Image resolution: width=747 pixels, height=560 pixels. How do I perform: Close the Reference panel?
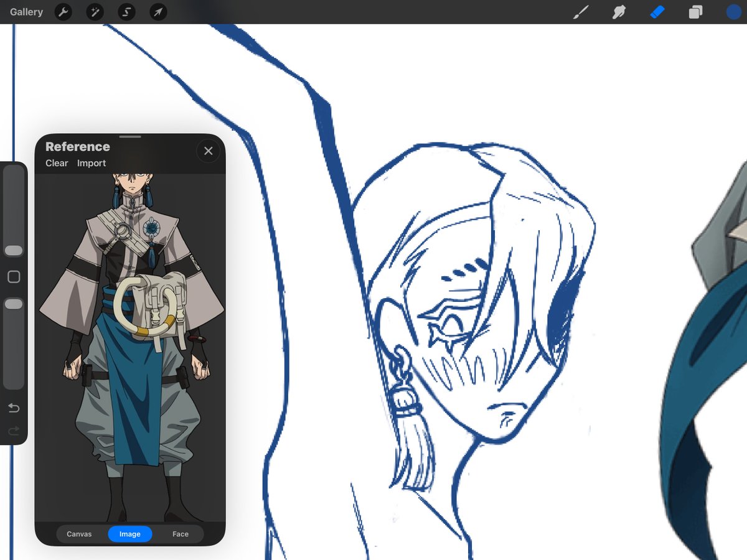(209, 151)
